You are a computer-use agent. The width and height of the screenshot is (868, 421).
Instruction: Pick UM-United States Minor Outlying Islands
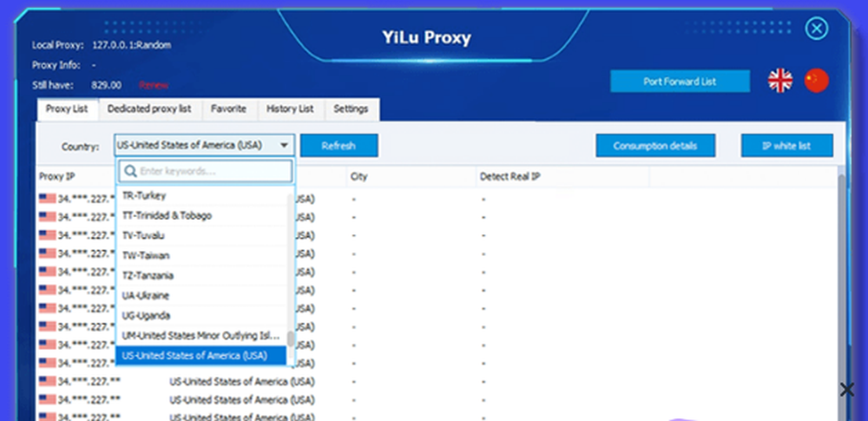pos(201,336)
